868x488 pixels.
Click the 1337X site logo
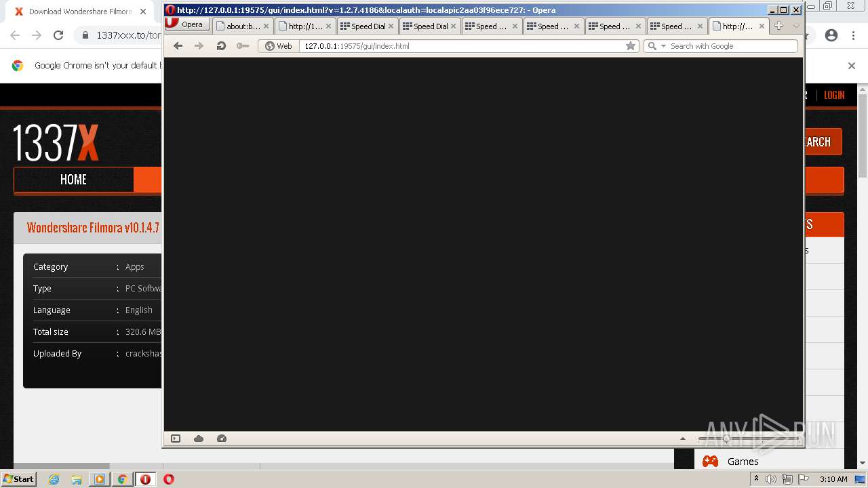point(56,142)
